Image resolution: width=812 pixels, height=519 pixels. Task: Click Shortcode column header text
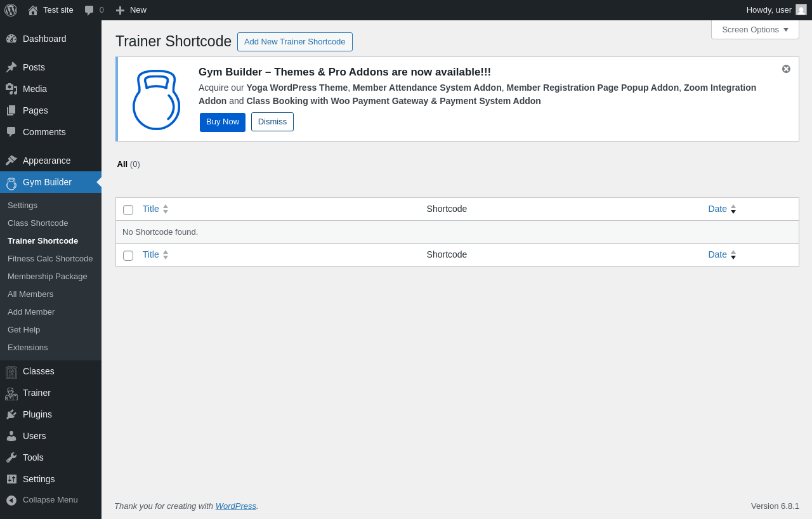[447, 209]
